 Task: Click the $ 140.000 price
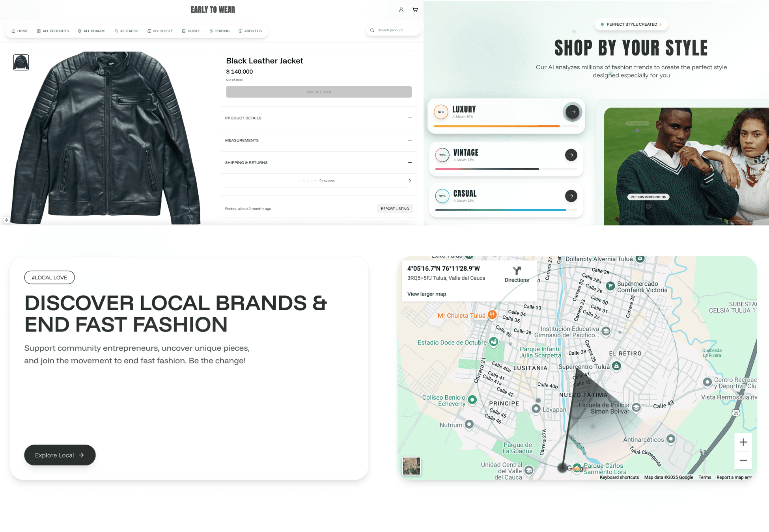[239, 72]
